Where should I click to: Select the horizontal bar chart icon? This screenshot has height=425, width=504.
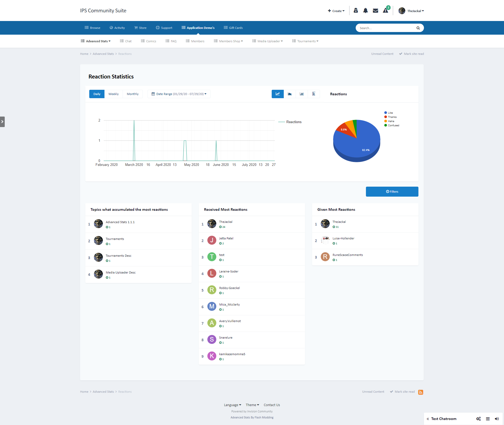pyautogui.click(x=314, y=94)
